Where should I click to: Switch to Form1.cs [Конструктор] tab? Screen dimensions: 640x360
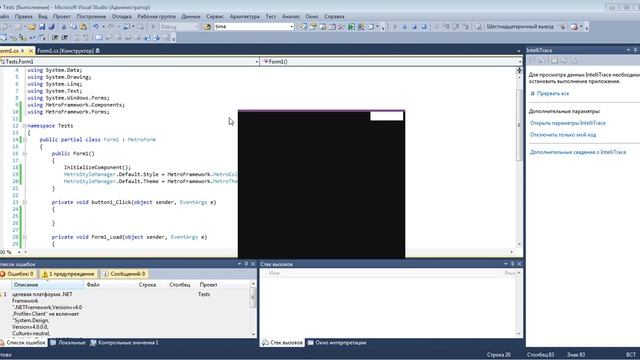[68, 51]
